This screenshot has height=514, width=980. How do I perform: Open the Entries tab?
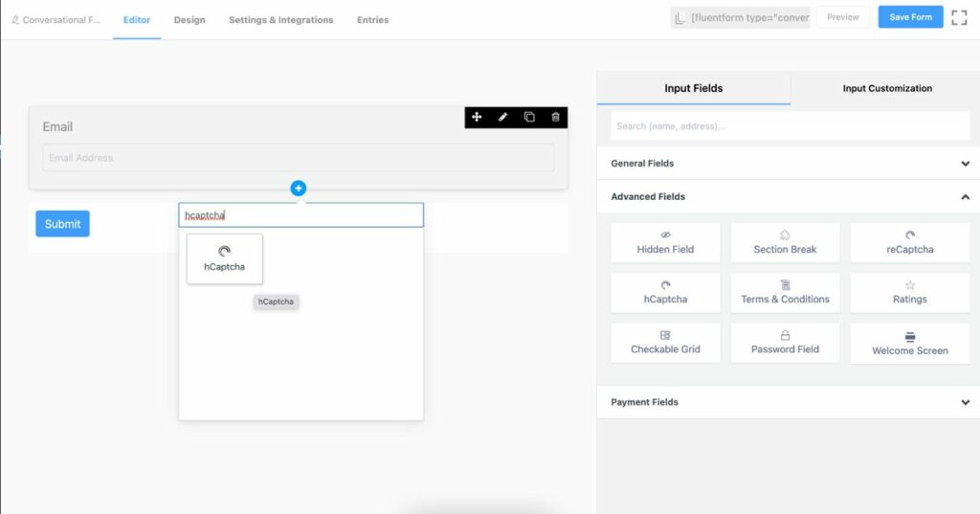(x=372, y=20)
